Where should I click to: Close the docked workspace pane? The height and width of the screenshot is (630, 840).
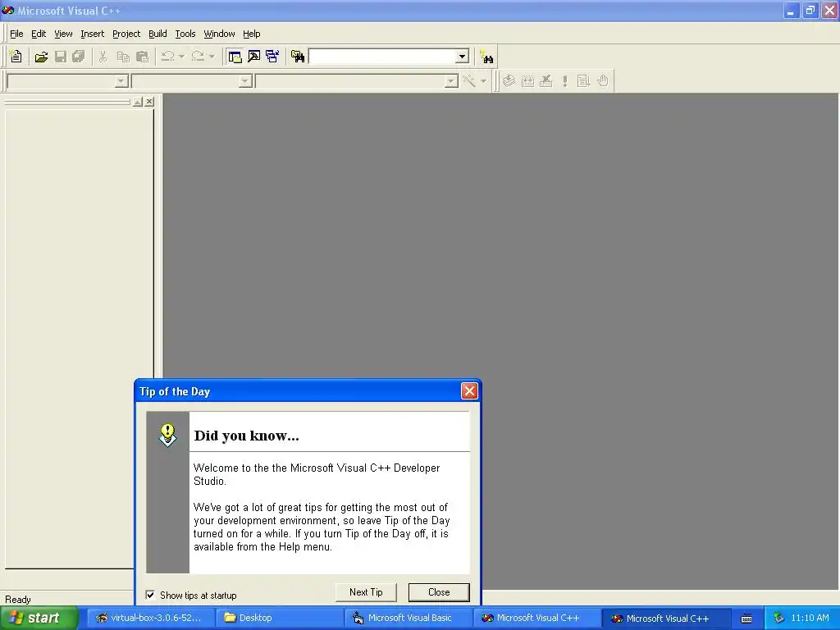pos(149,101)
